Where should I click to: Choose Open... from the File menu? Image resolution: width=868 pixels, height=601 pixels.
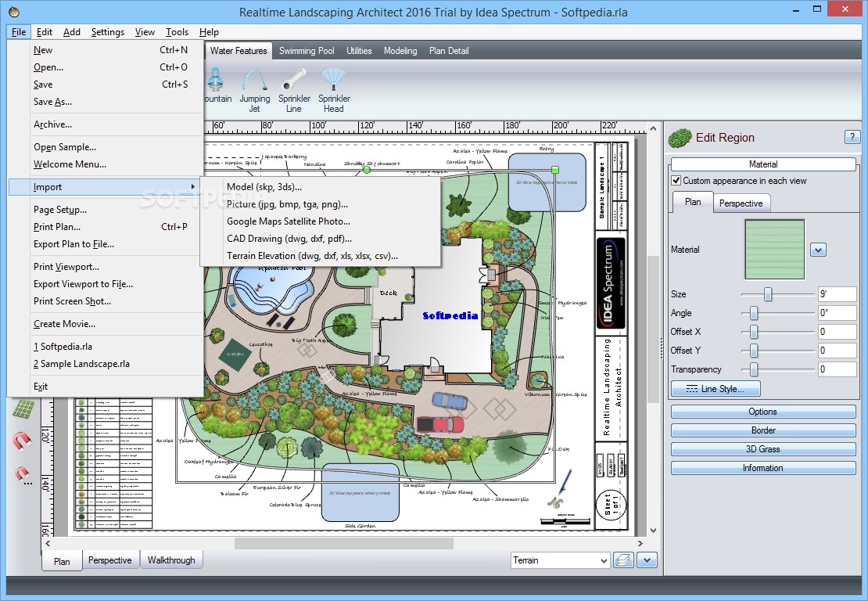(106, 67)
